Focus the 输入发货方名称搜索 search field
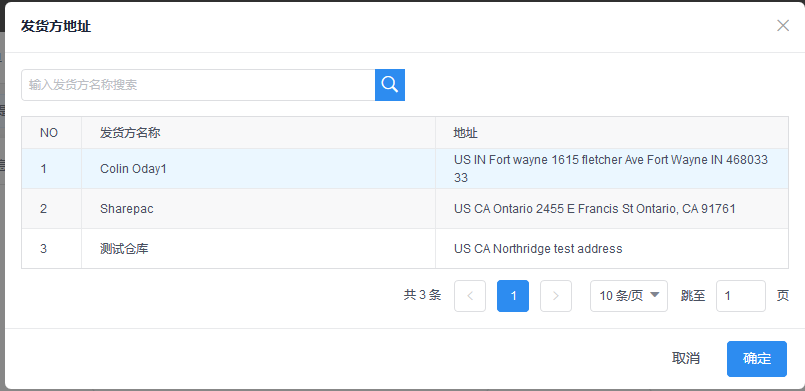Screen dimensions: 805x391 click(198, 85)
